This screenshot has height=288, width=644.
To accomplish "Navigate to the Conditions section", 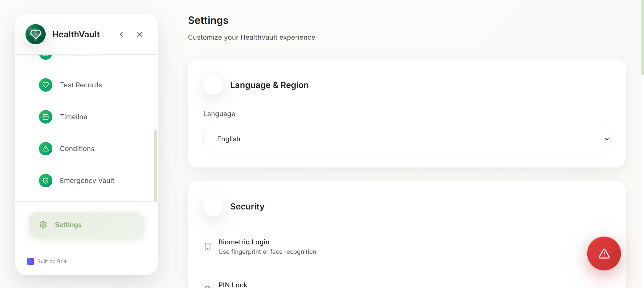I will click(77, 149).
